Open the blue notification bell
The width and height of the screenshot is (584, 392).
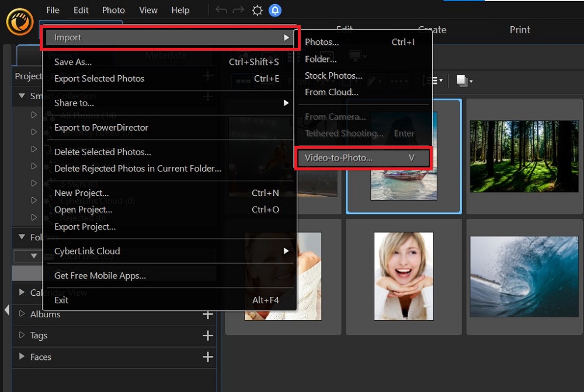(x=274, y=10)
